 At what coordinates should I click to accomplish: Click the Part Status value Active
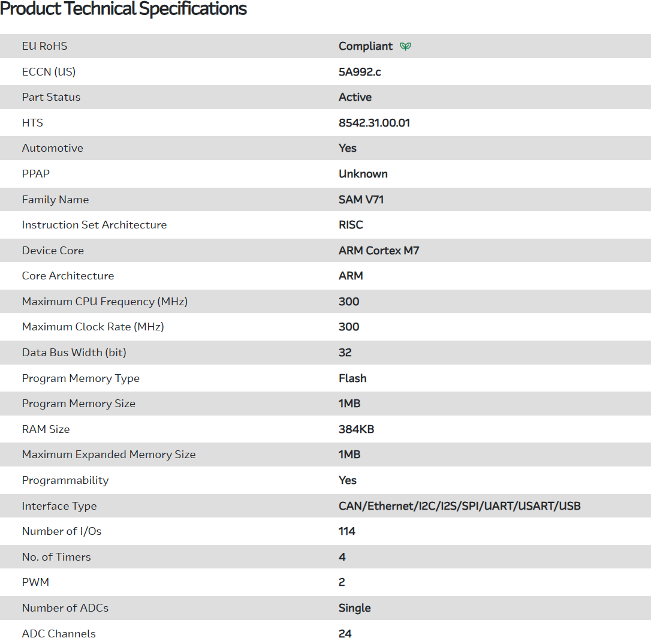tap(355, 97)
